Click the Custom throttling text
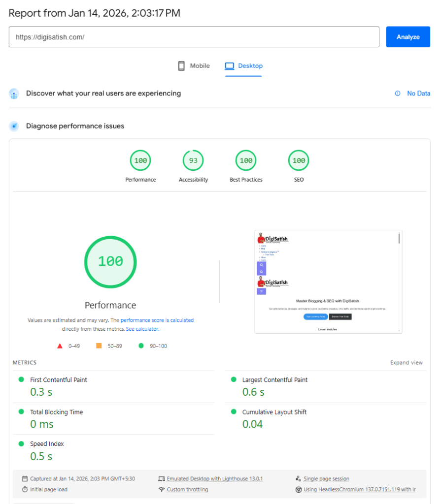The image size is (440, 504). tap(187, 490)
